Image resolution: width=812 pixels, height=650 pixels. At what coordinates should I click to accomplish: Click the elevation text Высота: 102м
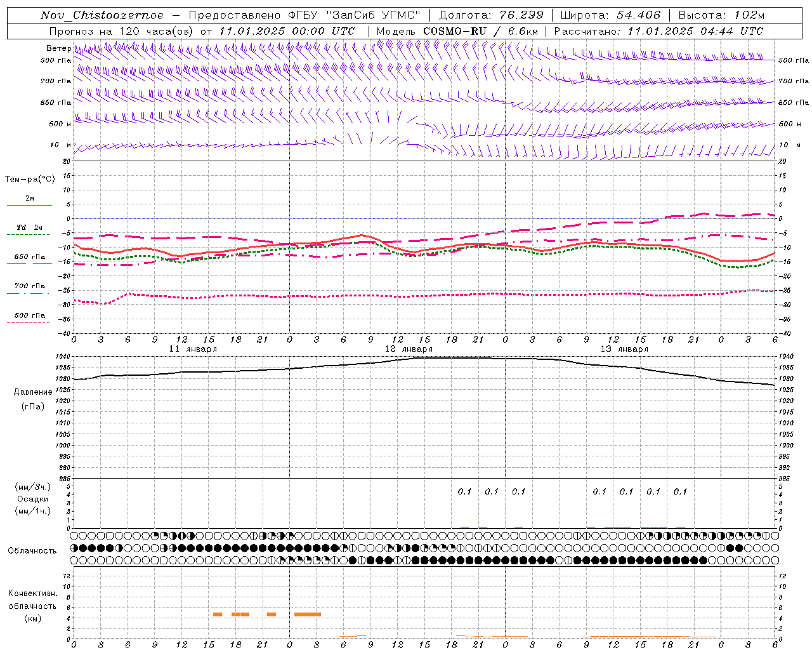click(722, 15)
